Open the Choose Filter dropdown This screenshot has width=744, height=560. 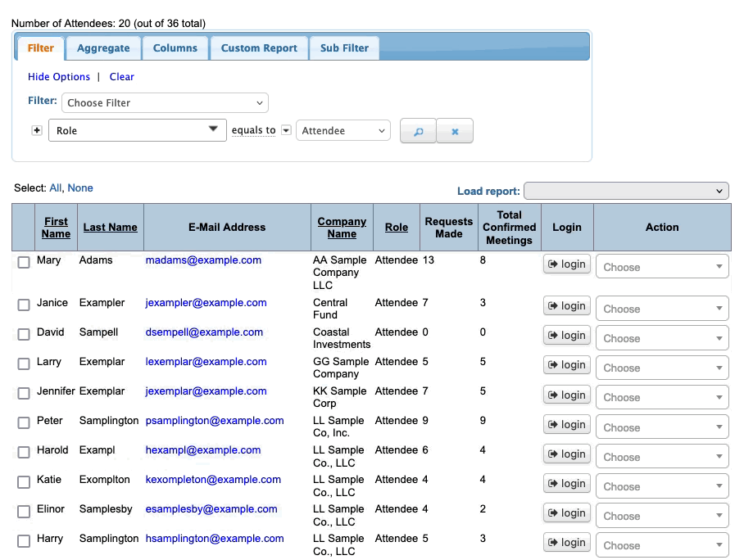tap(165, 103)
